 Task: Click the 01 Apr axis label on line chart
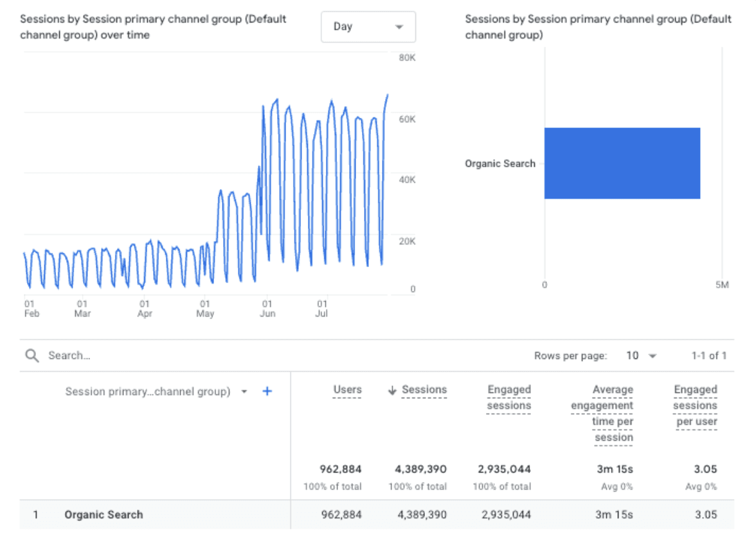tap(145, 309)
